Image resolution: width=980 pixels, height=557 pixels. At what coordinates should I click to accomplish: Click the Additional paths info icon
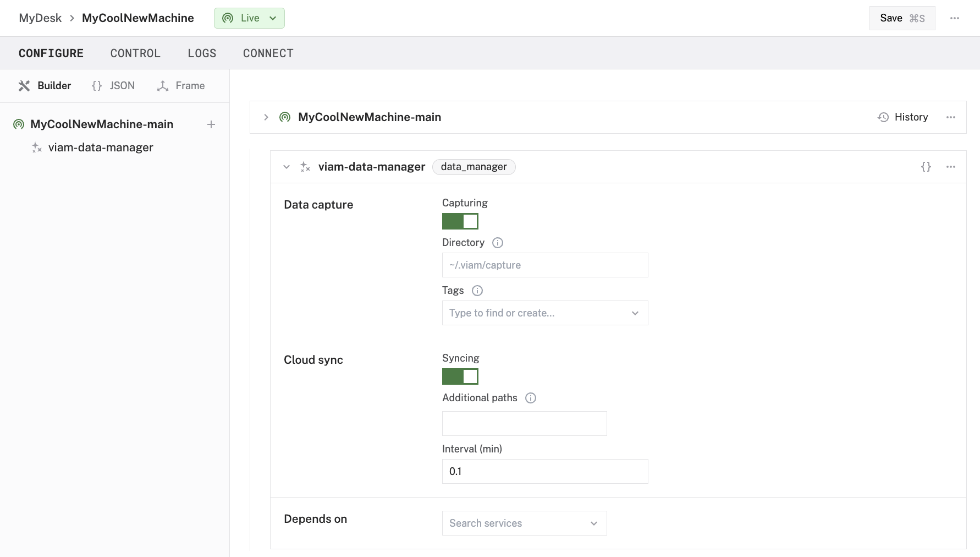531,398
